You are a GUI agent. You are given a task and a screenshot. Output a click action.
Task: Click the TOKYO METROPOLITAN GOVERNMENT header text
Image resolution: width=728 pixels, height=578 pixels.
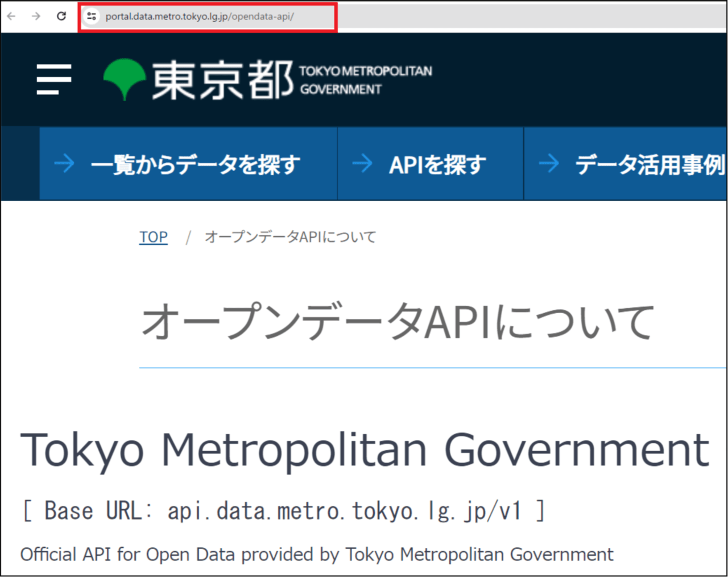366,80
